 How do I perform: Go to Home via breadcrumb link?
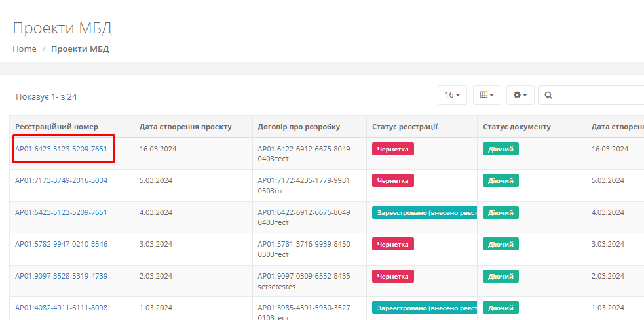(24, 49)
